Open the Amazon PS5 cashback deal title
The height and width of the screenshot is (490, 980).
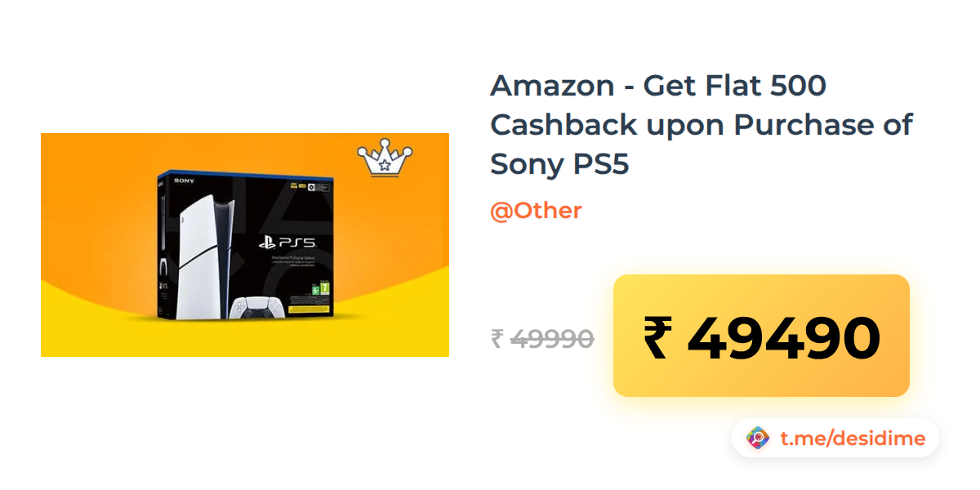coord(702,125)
